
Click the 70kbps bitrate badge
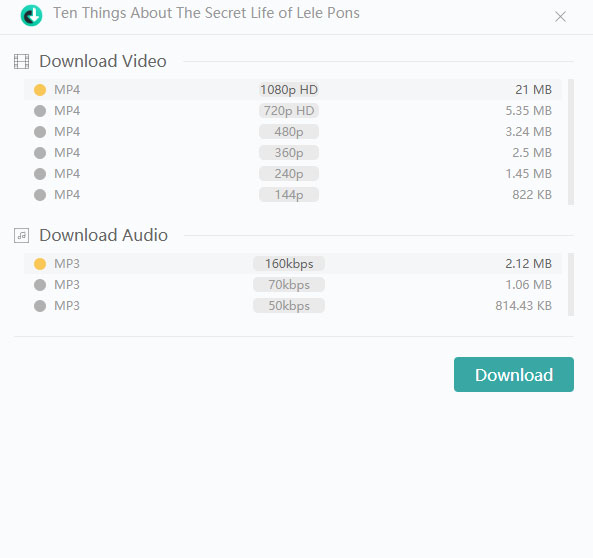pyautogui.click(x=289, y=285)
